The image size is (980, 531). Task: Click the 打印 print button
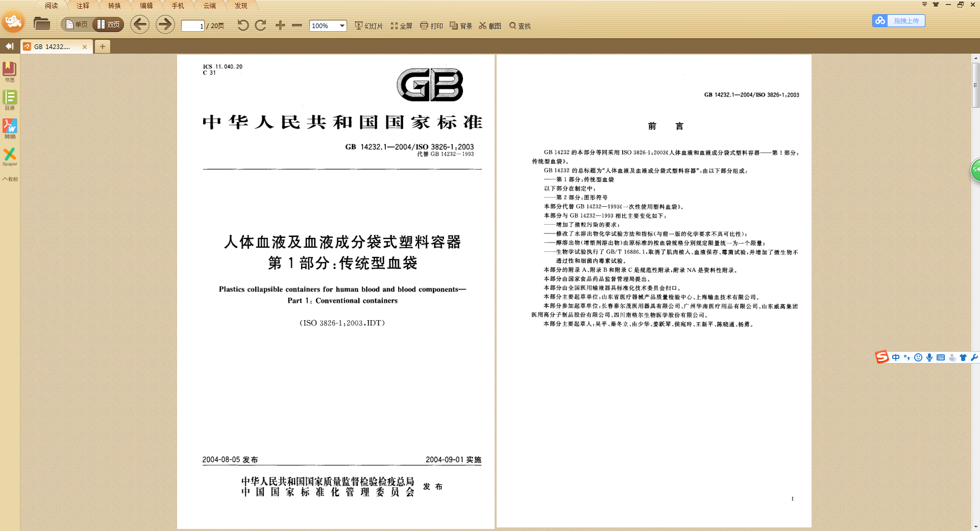pyautogui.click(x=431, y=26)
